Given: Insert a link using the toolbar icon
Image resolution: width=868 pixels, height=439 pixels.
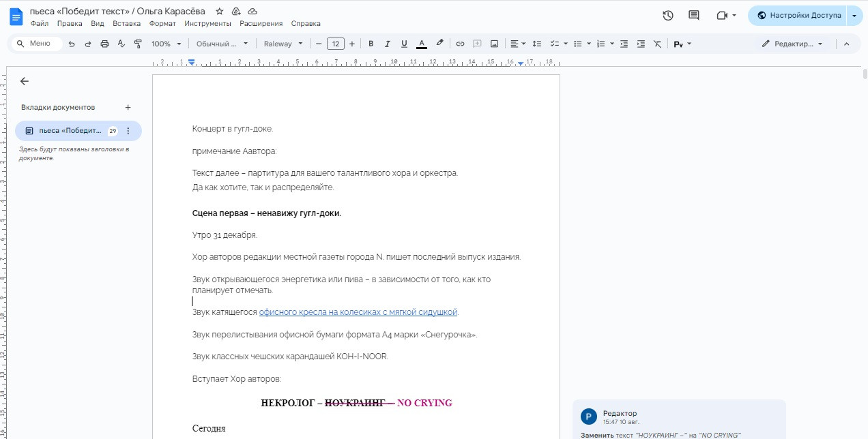Looking at the screenshot, I should click(x=460, y=44).
